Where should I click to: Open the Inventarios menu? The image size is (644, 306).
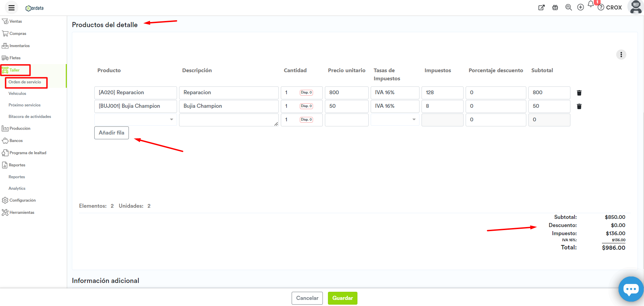point(19,46)
